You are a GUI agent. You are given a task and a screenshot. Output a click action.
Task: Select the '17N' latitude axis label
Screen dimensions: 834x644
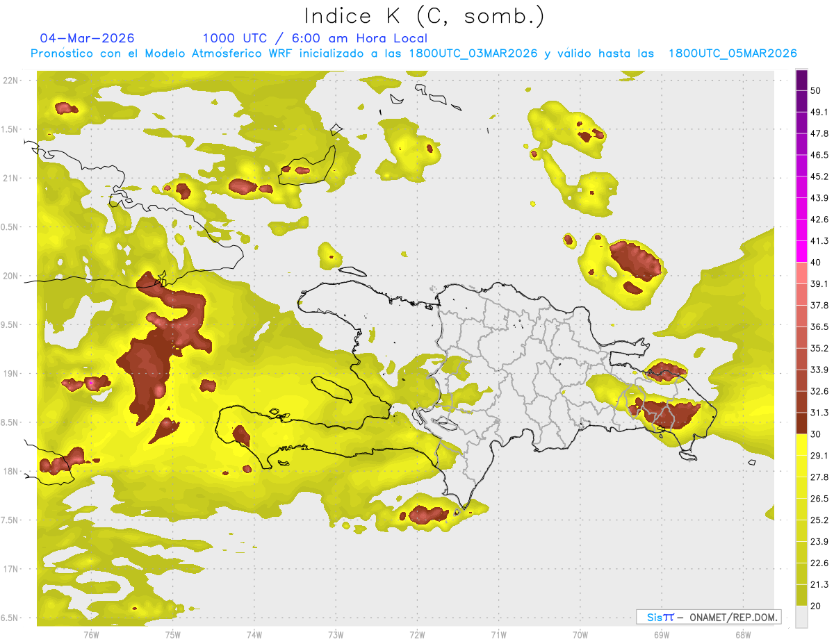(x=11, y=569)
